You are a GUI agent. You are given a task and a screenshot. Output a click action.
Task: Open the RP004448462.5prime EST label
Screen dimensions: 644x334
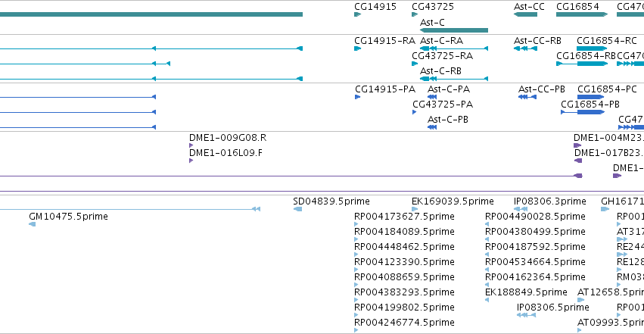(405, 247)
